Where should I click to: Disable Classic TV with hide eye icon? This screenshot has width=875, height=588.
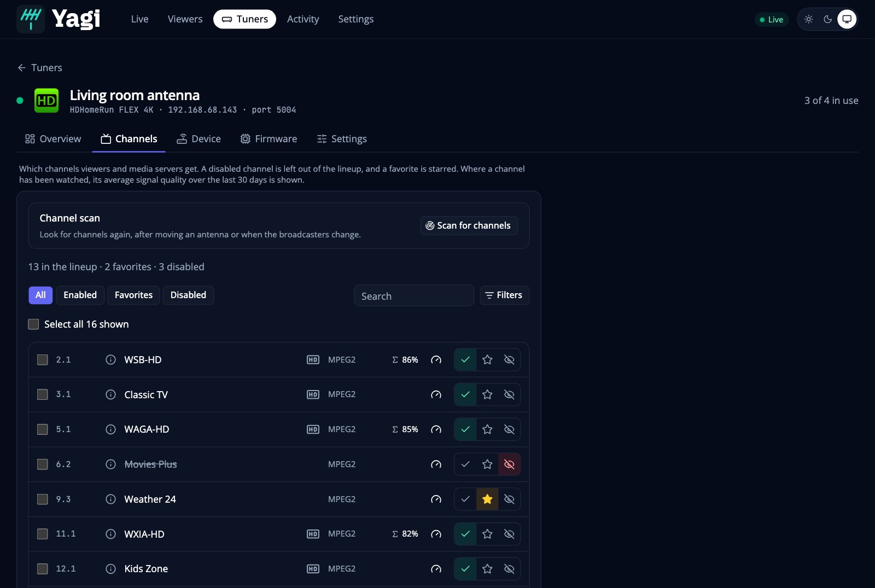tap(509, 394)
